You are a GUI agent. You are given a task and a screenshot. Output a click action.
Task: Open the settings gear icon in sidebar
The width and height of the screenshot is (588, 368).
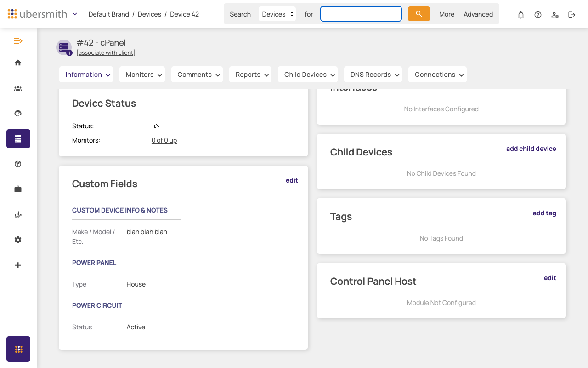pyautogui.click(x=18, y=240)
